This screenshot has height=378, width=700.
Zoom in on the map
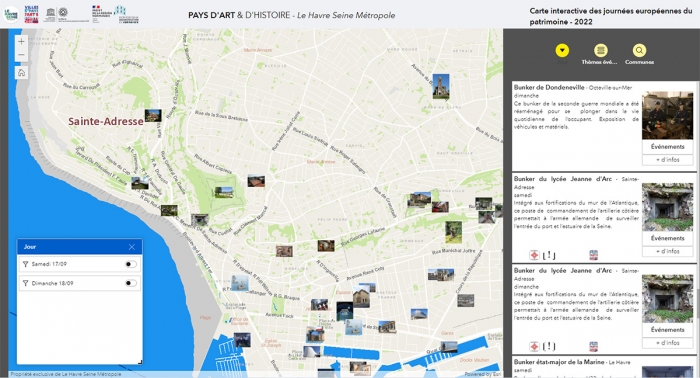21,42
